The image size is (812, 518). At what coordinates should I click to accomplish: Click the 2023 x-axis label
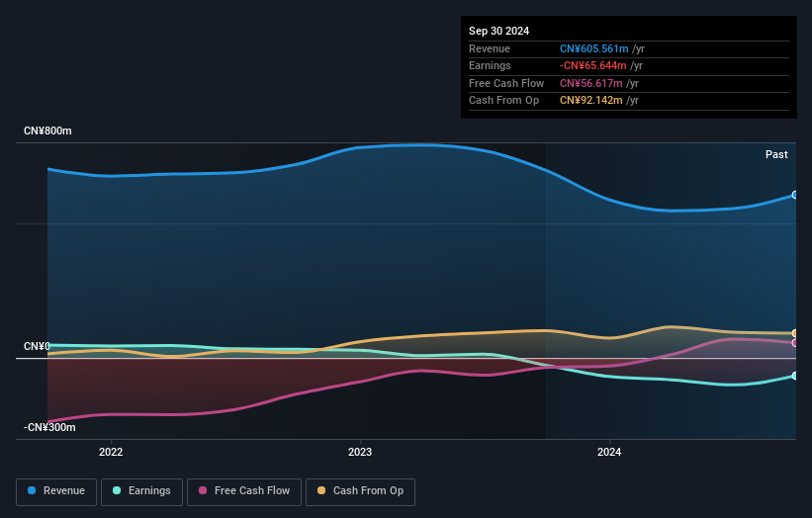click(x=360, y=452)
